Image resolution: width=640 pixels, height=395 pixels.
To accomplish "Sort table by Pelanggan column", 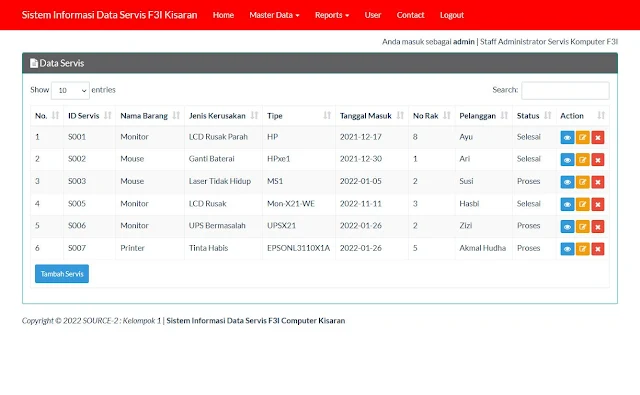I will [484, 116].
